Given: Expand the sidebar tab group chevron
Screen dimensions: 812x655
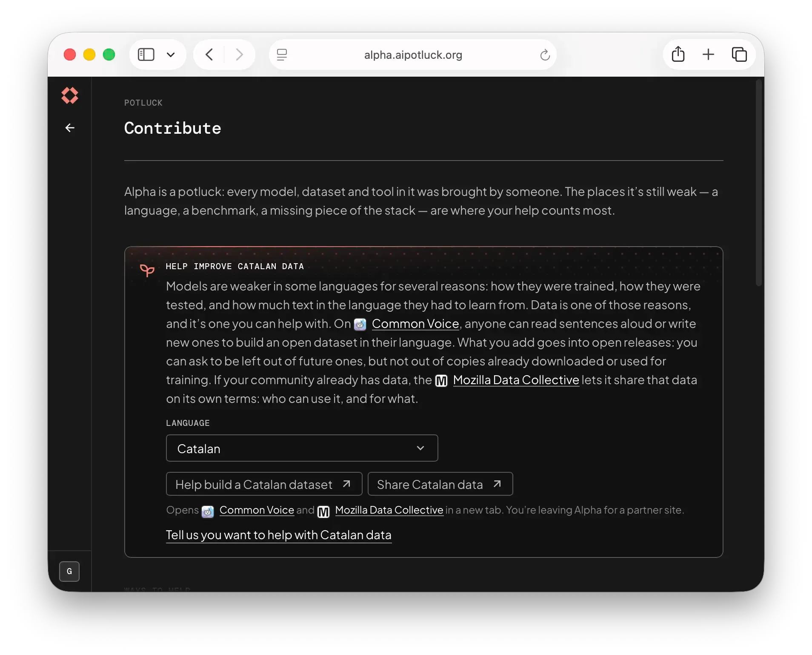Looking at the screenshot, I should point(171,55).
